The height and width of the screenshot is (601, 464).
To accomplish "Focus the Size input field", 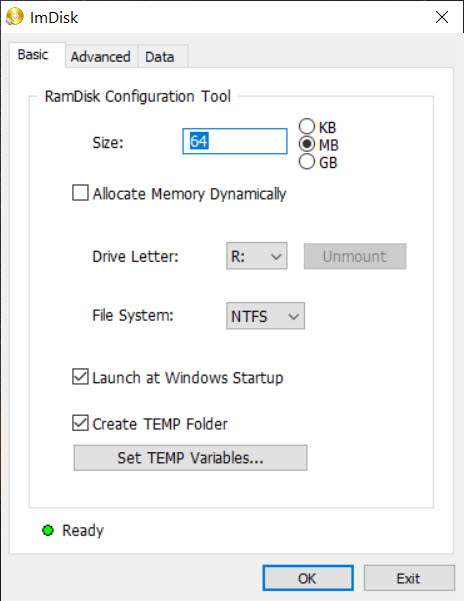I will 235,141.
